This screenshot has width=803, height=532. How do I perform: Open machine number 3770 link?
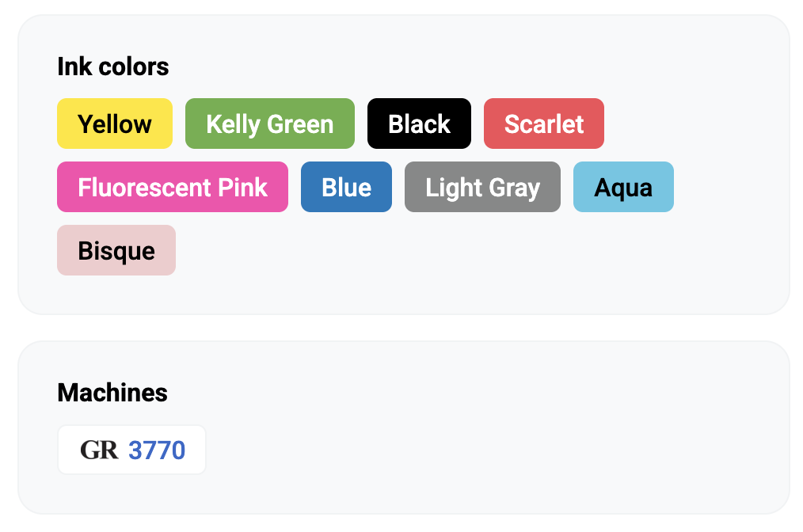coord(157,450)
